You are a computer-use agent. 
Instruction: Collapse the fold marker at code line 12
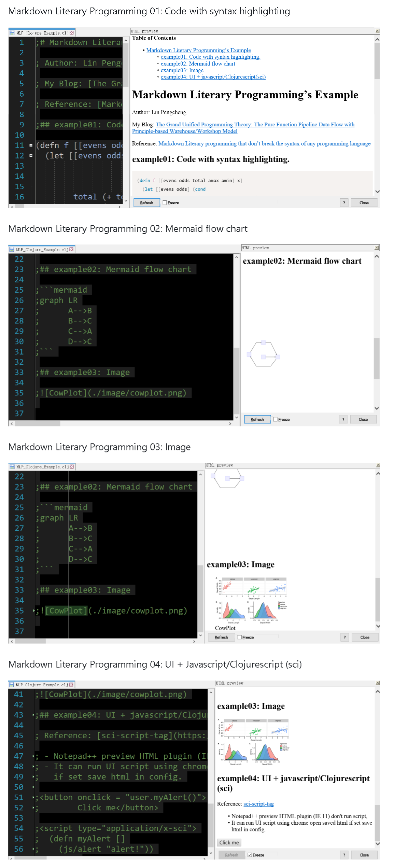point(31,156)
